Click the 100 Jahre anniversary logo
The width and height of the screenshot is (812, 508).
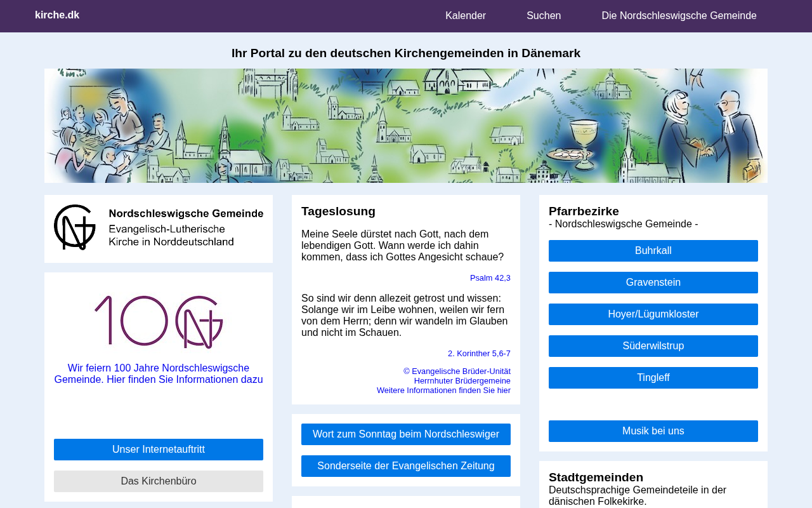click(x=159, y=322)
